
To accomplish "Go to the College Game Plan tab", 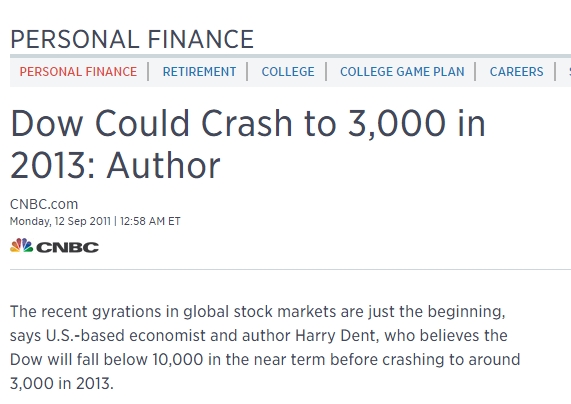I will click(402, 72).
